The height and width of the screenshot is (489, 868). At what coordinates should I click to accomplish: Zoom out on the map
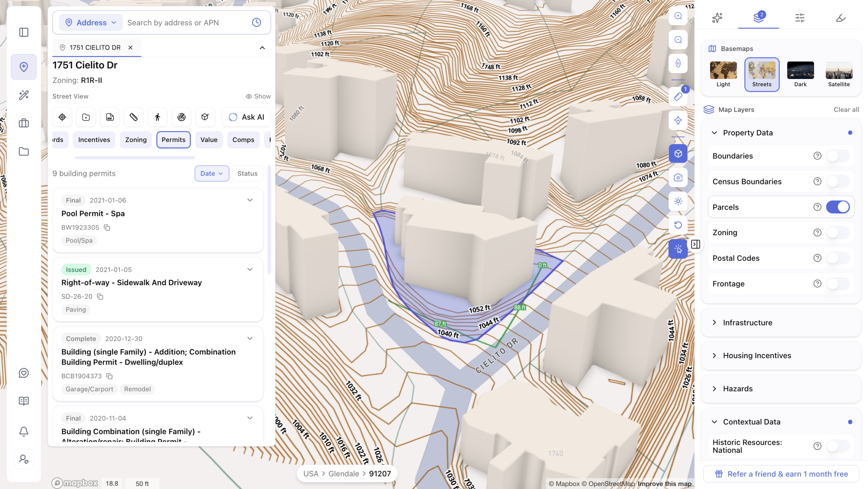678,40
